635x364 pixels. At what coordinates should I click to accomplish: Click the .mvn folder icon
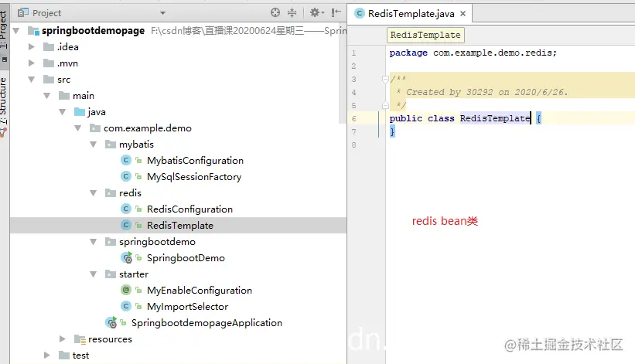click(49, 63)
